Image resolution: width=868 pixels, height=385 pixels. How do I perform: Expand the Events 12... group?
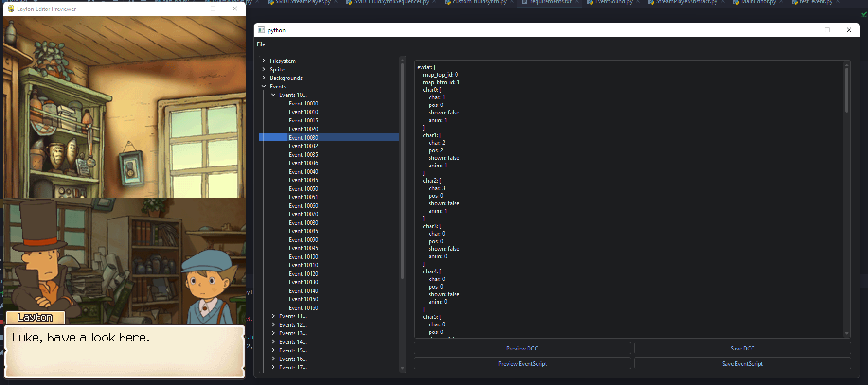(273, 325)
